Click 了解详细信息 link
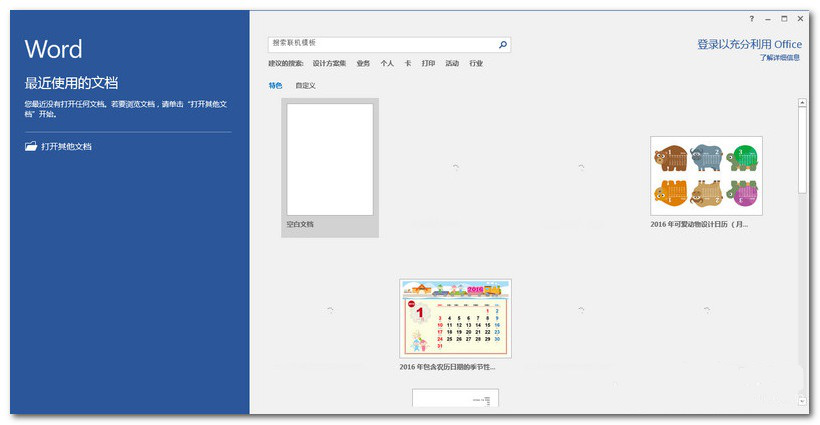This screenshot has width=820, height=425. tap(780, 58)
